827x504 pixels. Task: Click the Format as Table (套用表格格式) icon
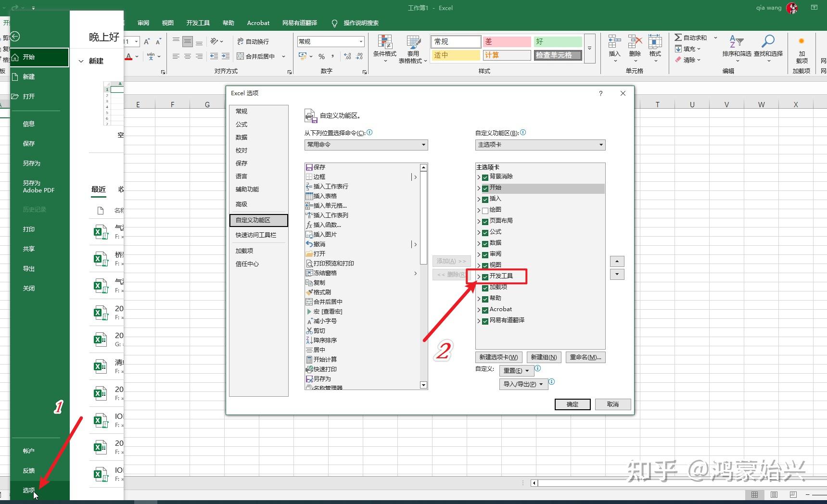pyautogui.click(x=413, y=49)
